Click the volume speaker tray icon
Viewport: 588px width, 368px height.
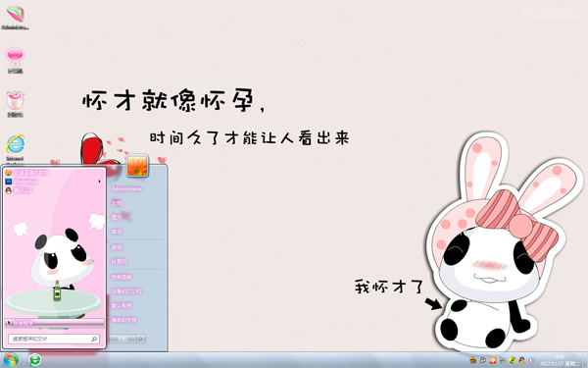coord(532,360)
